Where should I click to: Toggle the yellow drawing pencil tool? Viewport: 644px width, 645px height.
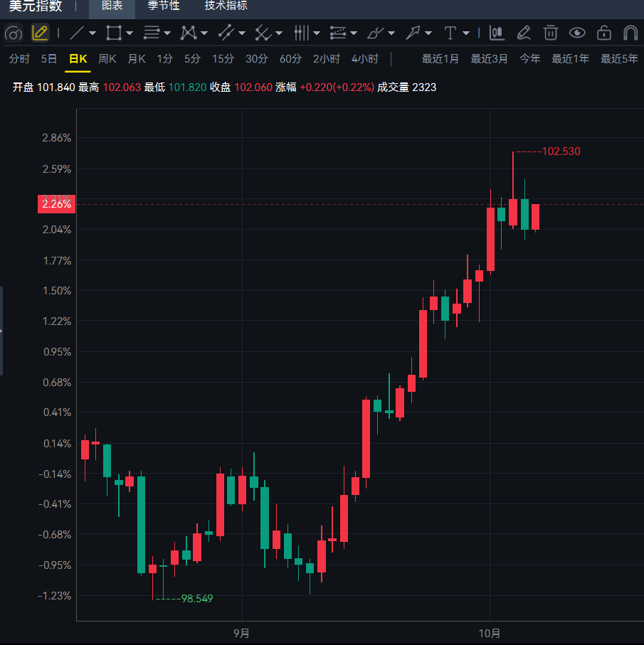click(x=40, y=33)
